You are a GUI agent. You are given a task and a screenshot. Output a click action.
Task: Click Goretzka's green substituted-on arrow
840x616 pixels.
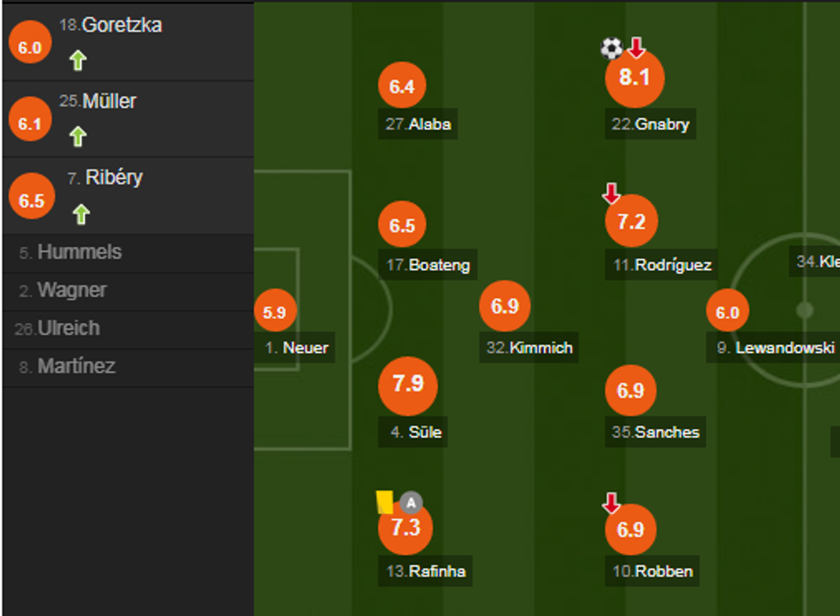tap(78, 61)
